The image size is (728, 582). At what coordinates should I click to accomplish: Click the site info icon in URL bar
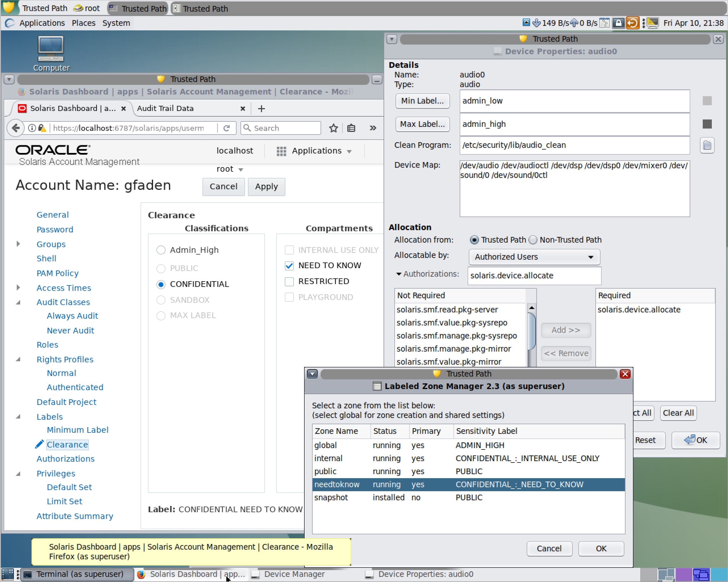click(x=32, y=128)
